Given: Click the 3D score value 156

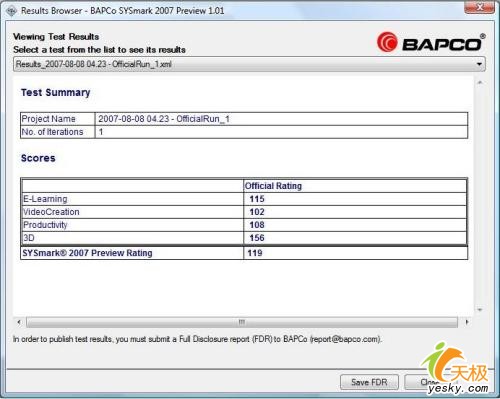Looking at the screenshot, I should pos(257,238).
